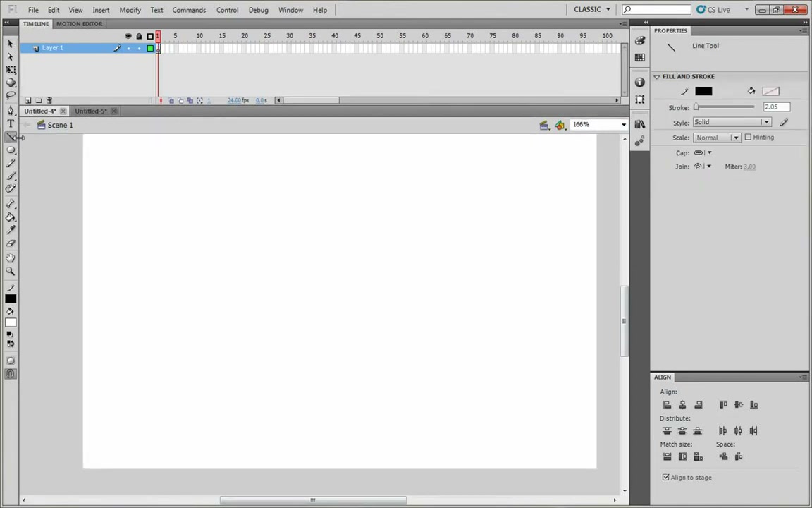Open the Edit Scene dropdown icon

point(544,125)
